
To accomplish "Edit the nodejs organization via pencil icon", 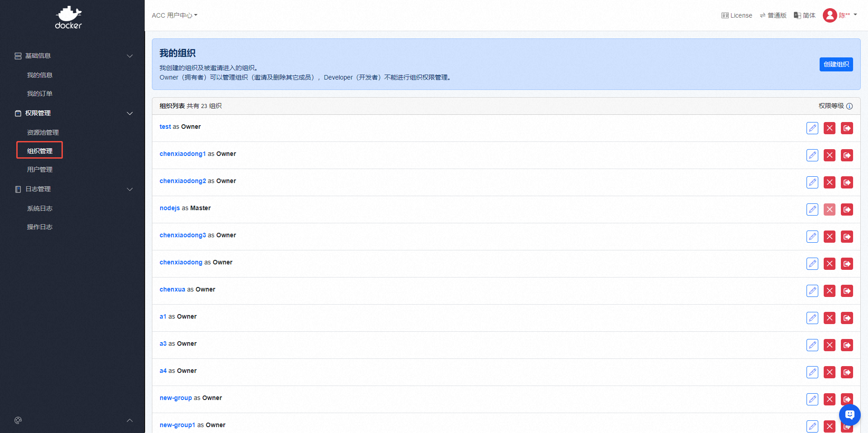I will pos(812,210).
